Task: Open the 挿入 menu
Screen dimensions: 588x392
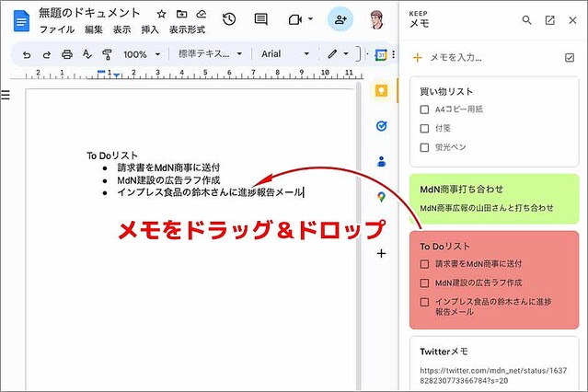Action: coord(150,29)
